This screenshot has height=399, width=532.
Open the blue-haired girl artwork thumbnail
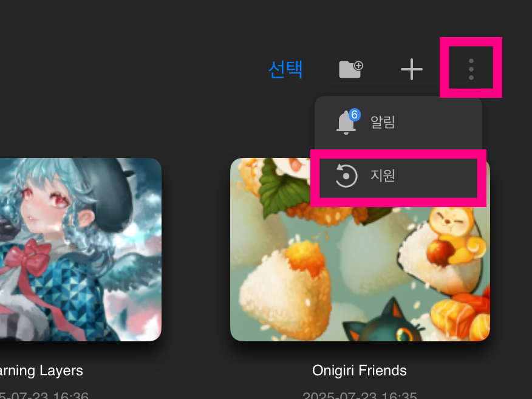click(80, 250)
